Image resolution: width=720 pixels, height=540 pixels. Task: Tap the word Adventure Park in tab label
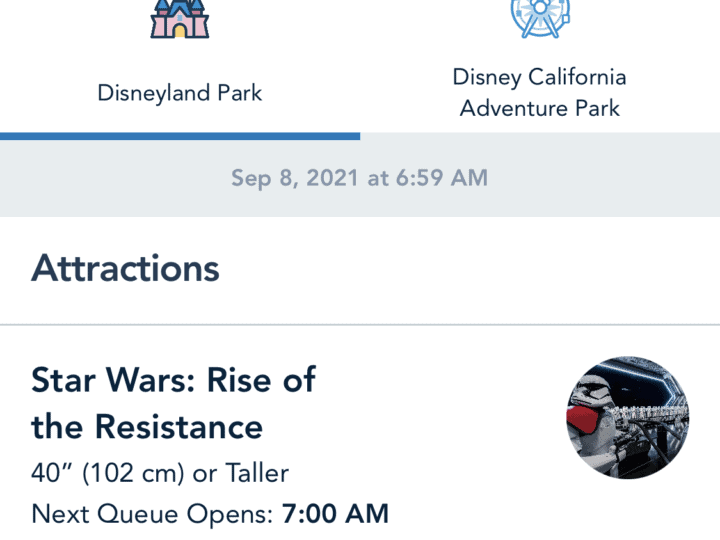pyautogui.click(x=540, y=108)
